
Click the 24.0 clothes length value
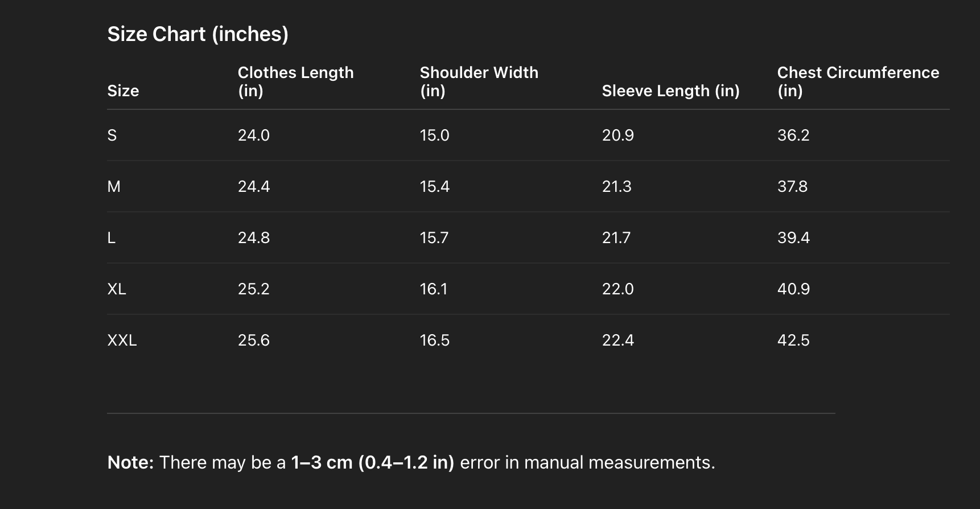click(x=253, y=136)
